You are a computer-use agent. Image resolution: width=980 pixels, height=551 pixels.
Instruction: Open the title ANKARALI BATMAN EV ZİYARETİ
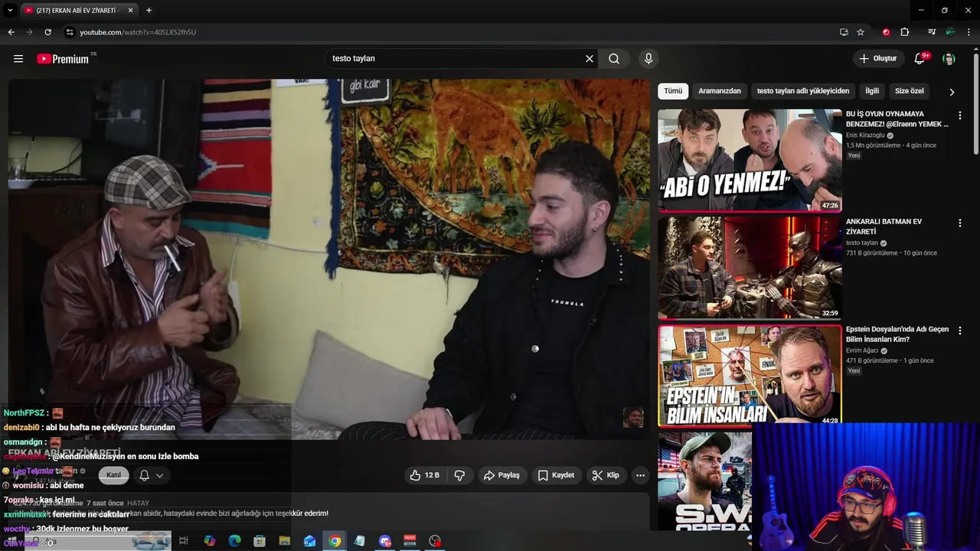(884, 227)
